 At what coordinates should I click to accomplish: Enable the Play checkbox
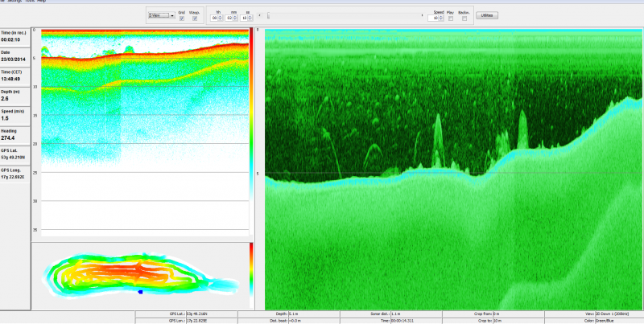[x=450, y=18]
